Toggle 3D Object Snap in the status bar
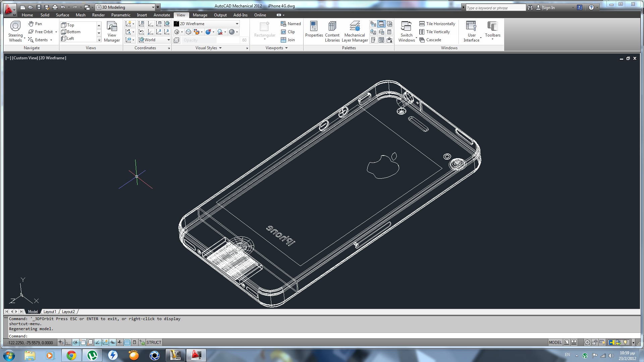Screen dimensions: 644x362 pyautogui.click(x=90, y=343)
